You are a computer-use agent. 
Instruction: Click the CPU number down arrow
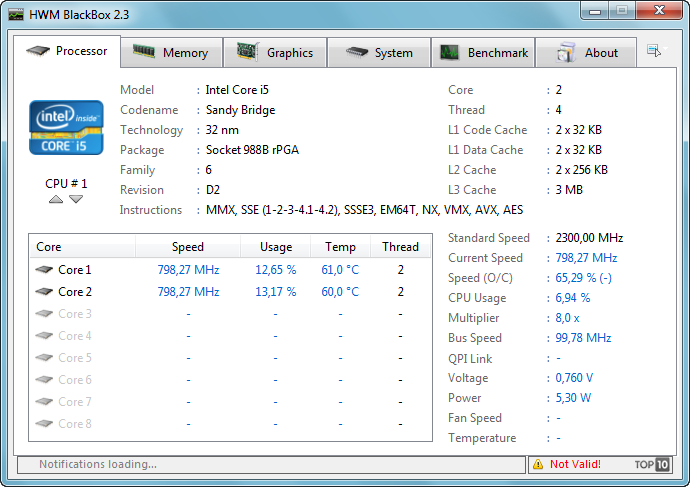tap(76, 199)
